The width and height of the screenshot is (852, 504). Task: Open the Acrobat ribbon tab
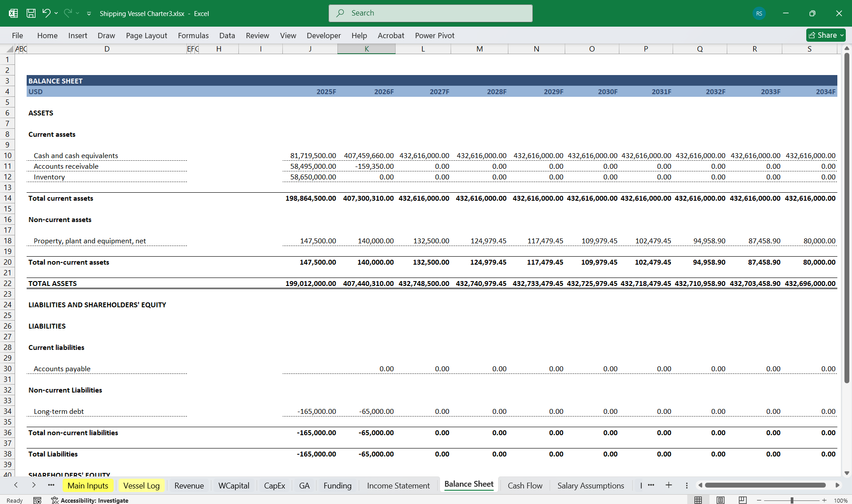[391, 36]
